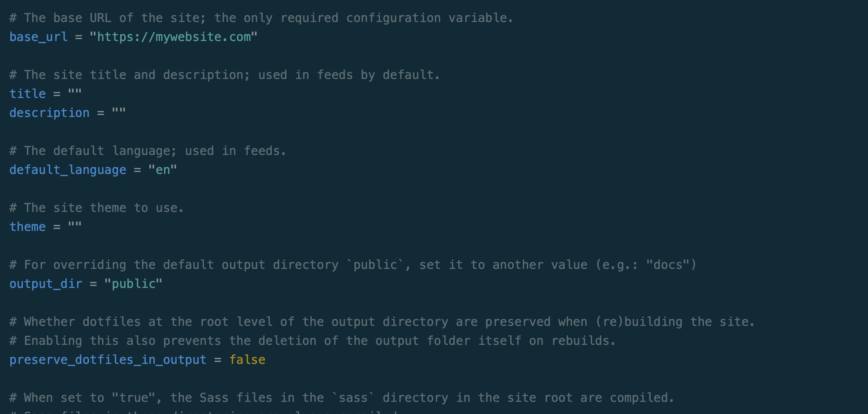Click the comment about Whether dotfiles preserved
Viewport: 868px width, 414px height.
pos(382,322)
